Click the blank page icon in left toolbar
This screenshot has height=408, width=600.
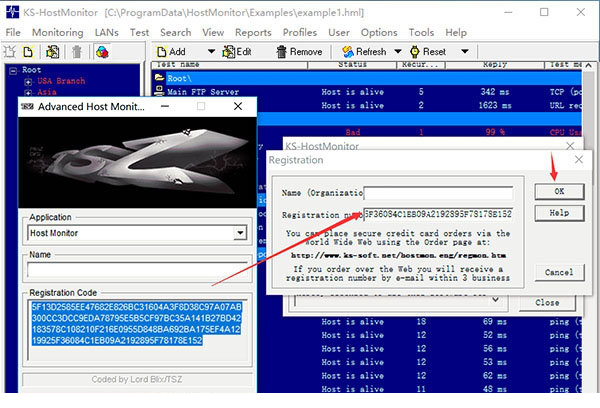point(28,52)
